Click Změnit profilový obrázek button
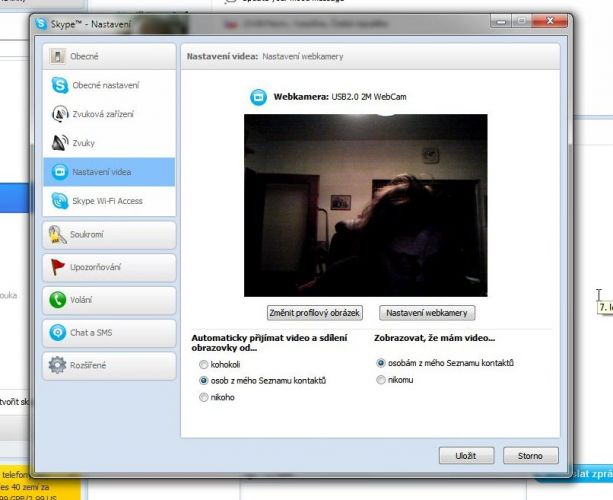The width and height of the screenshot is (613, 500). 315,313
